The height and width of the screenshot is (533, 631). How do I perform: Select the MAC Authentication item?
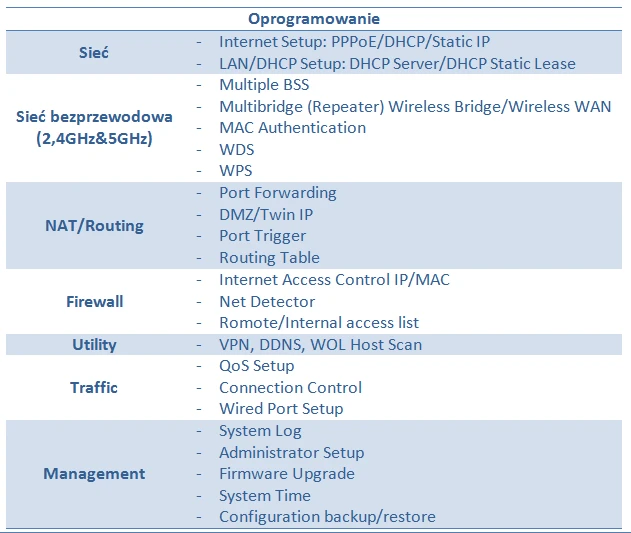292,128
